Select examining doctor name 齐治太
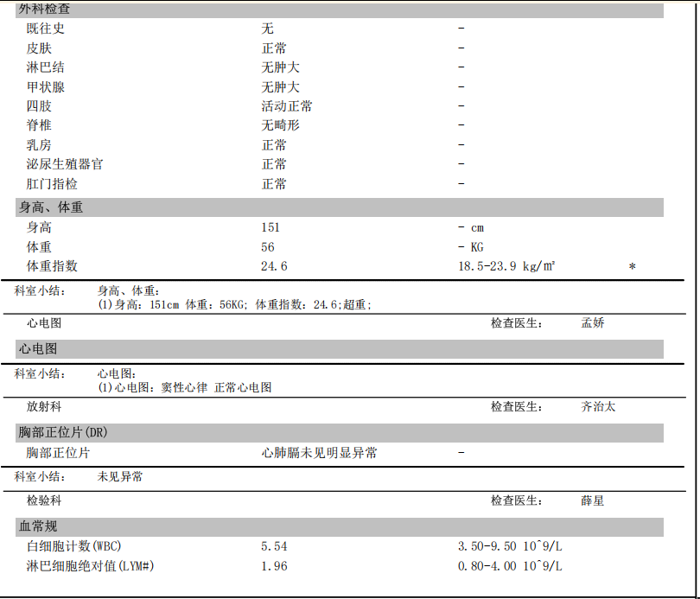 (598, 406)
